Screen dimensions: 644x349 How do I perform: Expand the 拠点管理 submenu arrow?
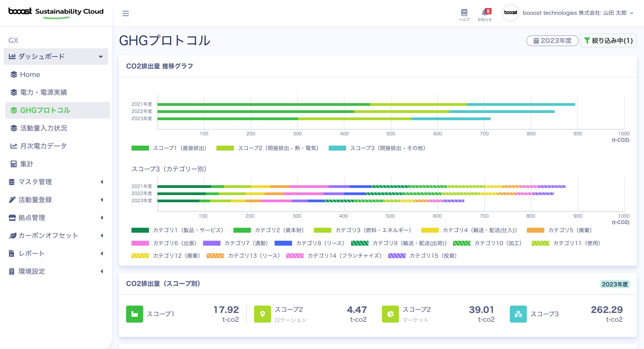point(102,218)
